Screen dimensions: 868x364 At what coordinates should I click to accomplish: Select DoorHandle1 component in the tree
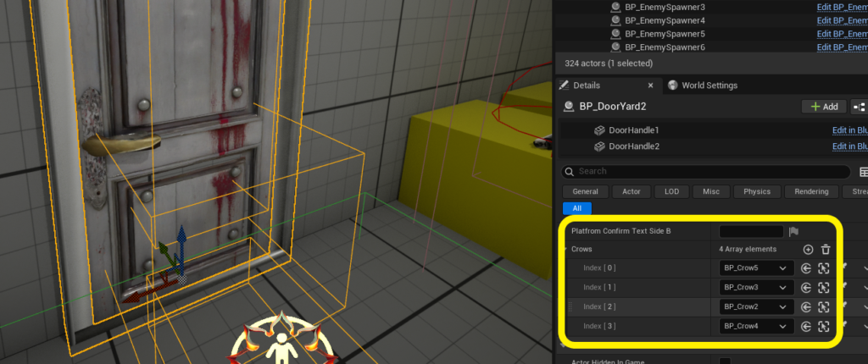[x=633, y=130]
